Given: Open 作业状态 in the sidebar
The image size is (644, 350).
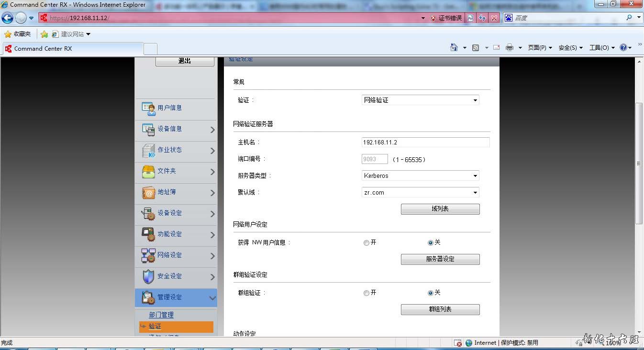Looking at the screenshot, I should [176, 150].
